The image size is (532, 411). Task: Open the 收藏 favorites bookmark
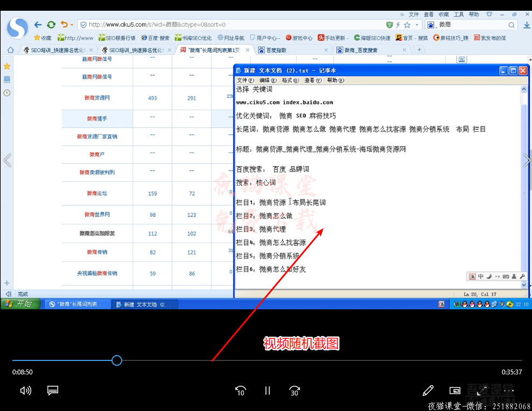click(x=43, y=38)
